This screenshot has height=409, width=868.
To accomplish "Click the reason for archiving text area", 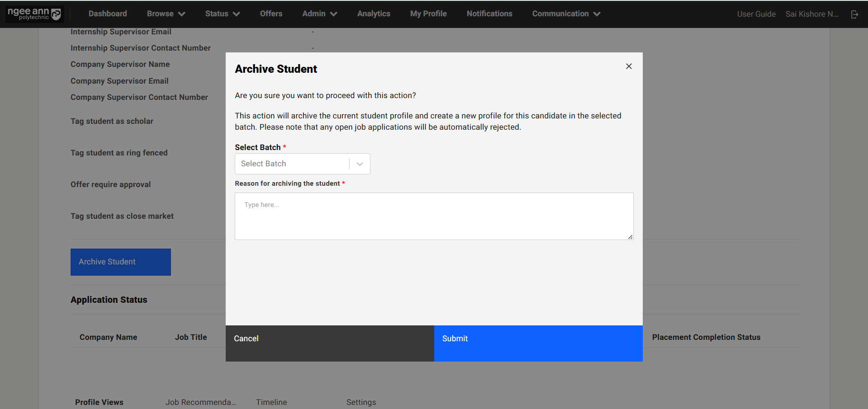I will [433, 216].
